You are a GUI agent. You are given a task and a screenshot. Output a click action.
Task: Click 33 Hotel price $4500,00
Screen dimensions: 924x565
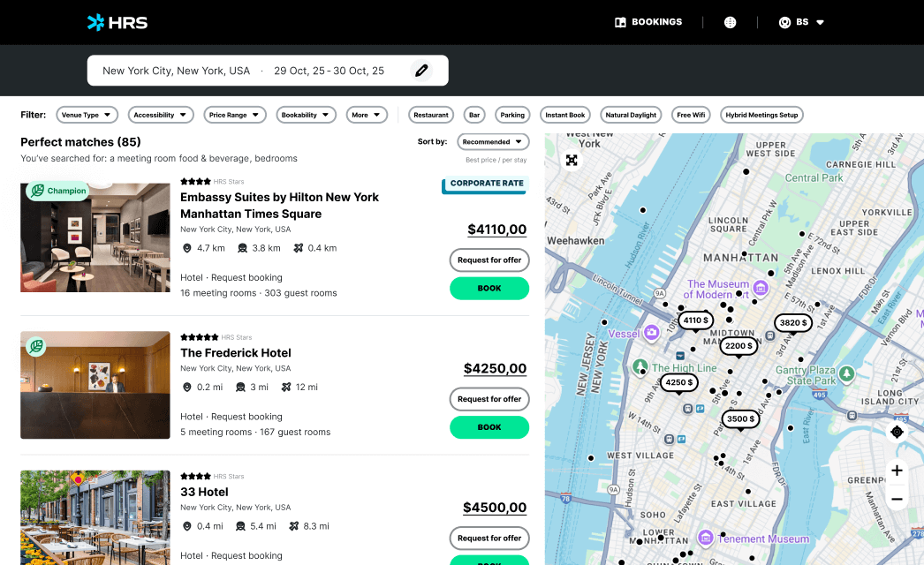click(x=495, y=508)
